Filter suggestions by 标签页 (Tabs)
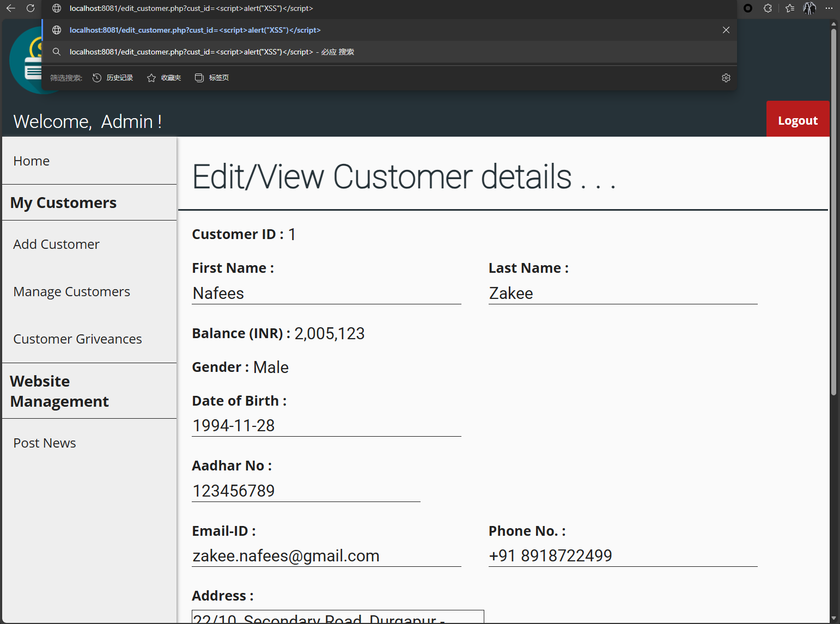The image size is (840, 624). tap(212, 78)
